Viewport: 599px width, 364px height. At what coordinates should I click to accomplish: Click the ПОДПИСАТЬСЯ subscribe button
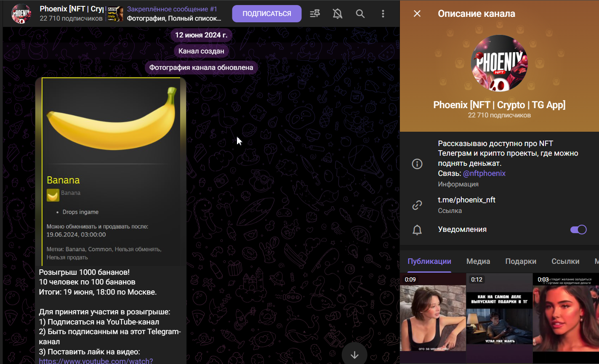pos(267,14)
